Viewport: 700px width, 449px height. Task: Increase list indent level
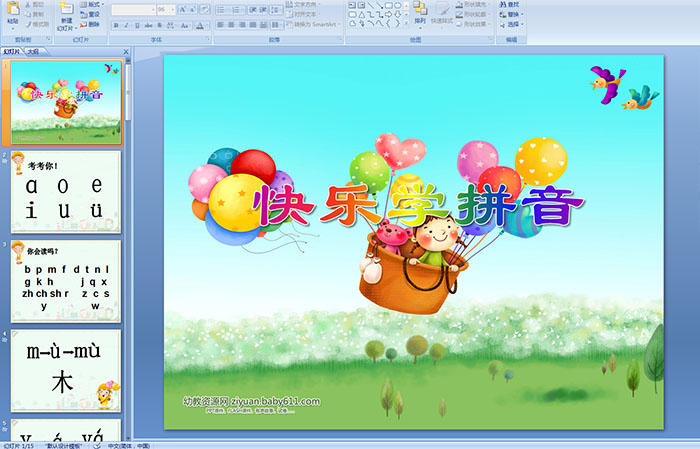263,10
